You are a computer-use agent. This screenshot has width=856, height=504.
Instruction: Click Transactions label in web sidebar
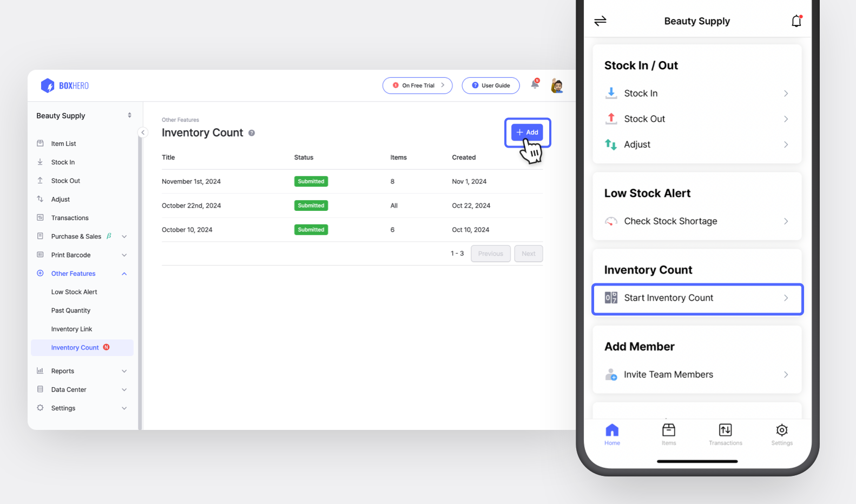pos(70,218)
